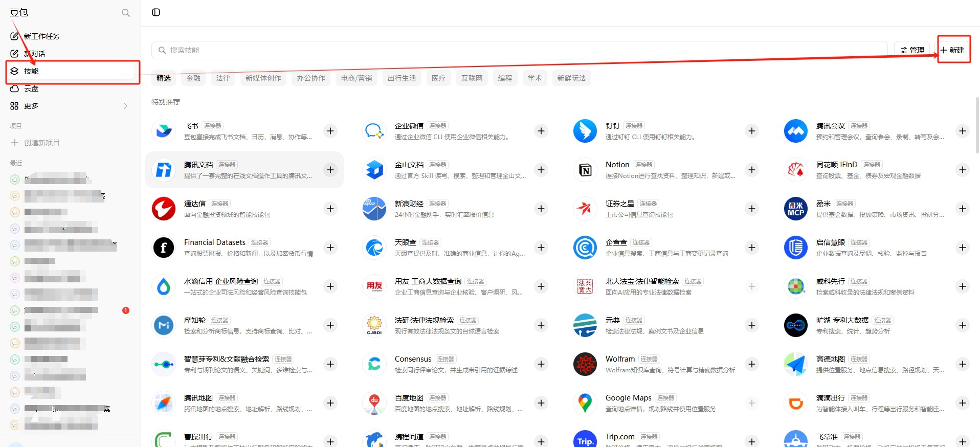This screenshot has width=980, height=447.
Task: Switch to the 金融 category tab
Action: 193,78
